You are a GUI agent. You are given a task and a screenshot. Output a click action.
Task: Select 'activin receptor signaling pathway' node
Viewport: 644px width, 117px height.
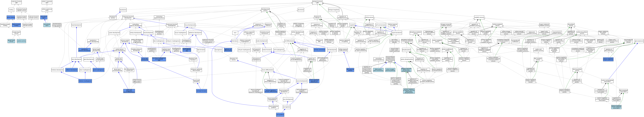click(x=390, y=70)
